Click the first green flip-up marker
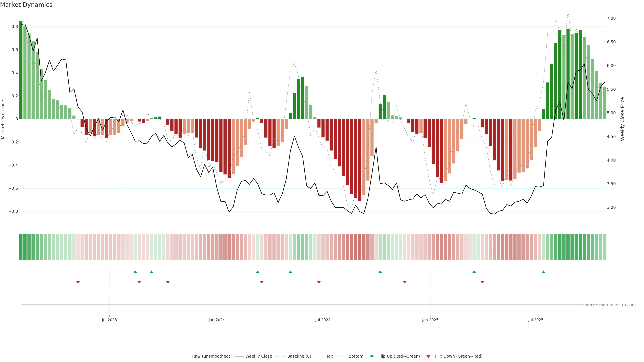 135,272
